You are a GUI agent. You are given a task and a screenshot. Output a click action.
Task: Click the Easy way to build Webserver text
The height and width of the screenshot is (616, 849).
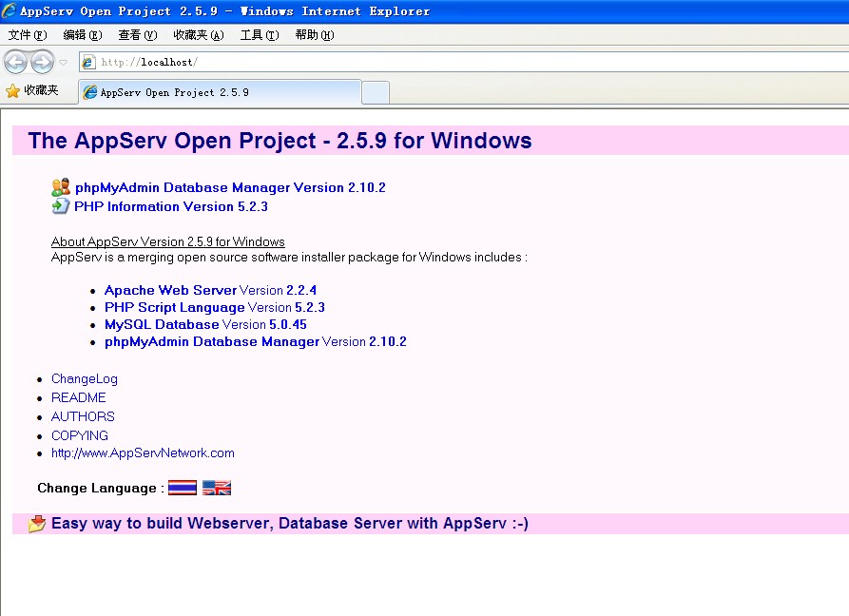[x=290, y=524]
